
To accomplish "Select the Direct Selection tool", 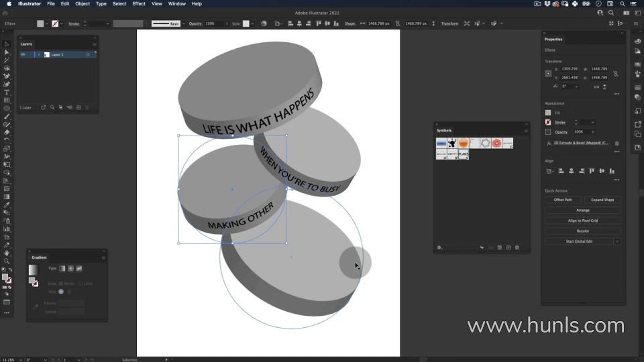I will [7, 52].
